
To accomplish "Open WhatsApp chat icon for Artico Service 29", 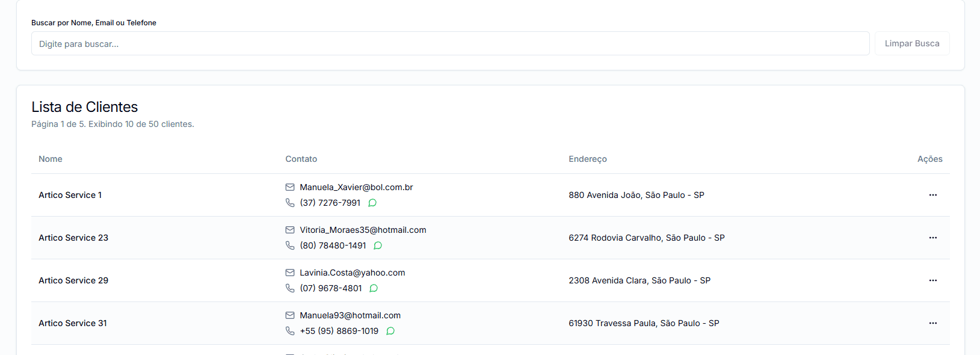I will tap(374, 288).
